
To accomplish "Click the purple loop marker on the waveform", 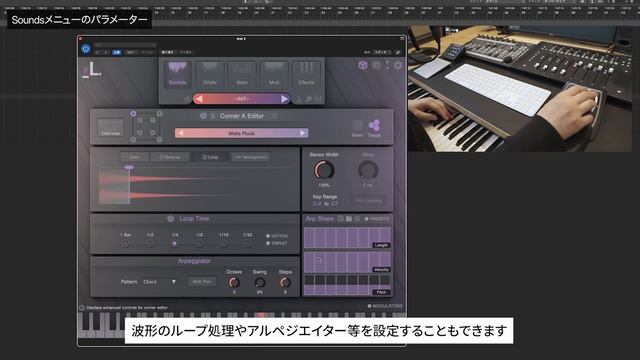I will tap(129, 167).
